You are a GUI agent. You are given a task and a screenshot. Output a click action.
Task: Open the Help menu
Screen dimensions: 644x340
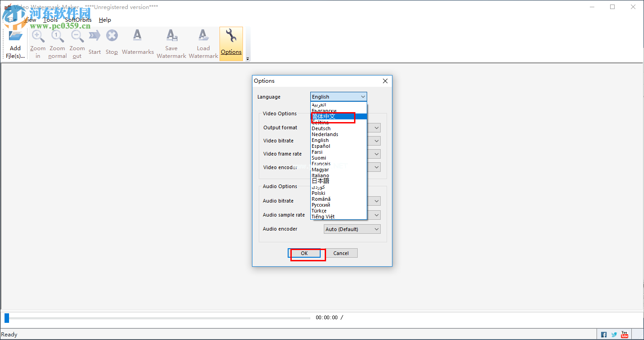click(x=105, y=20)
